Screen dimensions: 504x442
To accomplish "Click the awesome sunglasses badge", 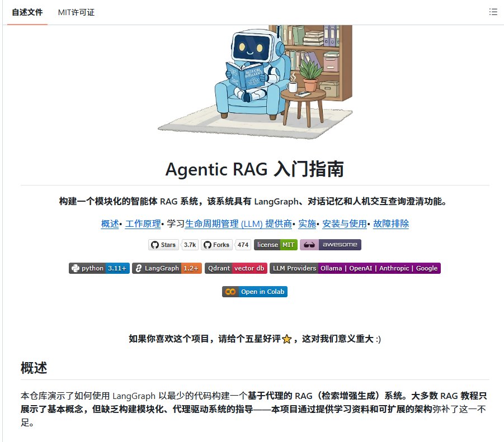I will [x=331, y=245].
